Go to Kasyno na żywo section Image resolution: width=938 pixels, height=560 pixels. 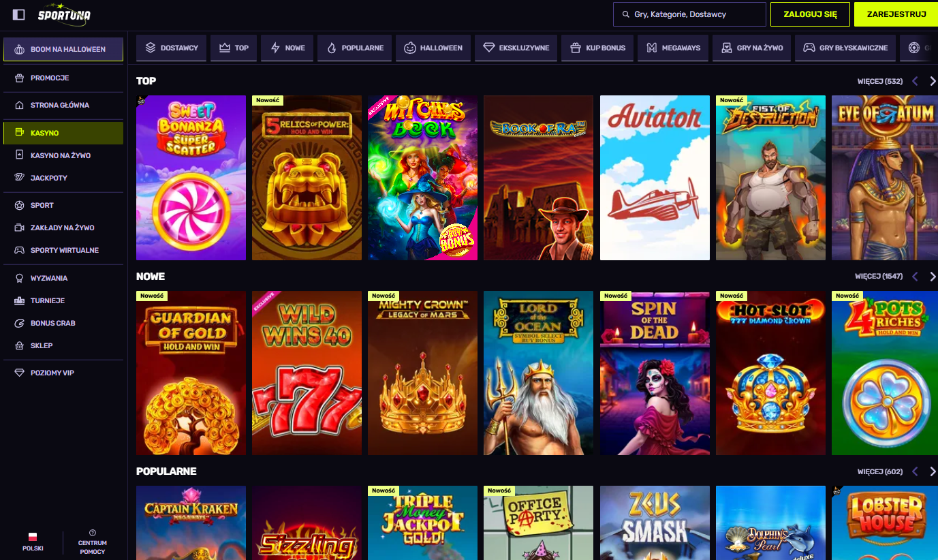tap(60, 155)
